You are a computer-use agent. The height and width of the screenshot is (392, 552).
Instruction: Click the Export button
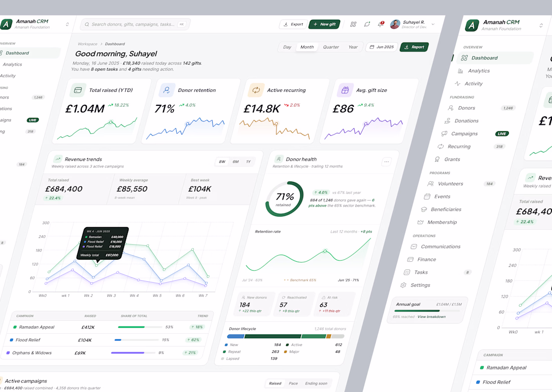294,24
